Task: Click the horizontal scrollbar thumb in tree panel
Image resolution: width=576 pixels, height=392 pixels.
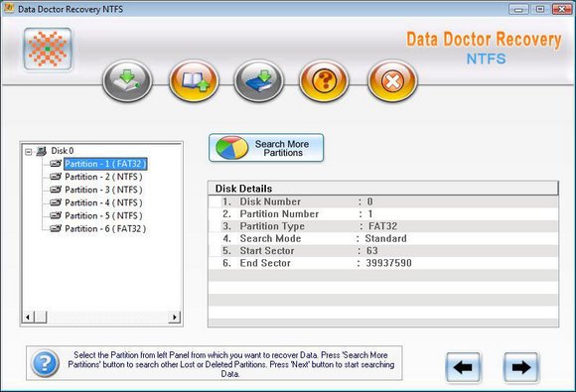Action: 41,317
